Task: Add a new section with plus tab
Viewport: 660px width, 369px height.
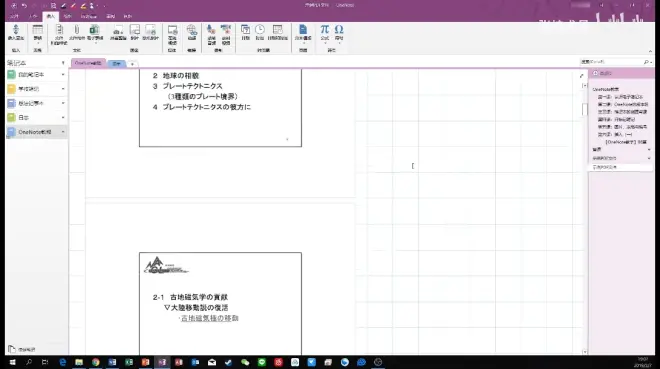Action: pos(132,64)
